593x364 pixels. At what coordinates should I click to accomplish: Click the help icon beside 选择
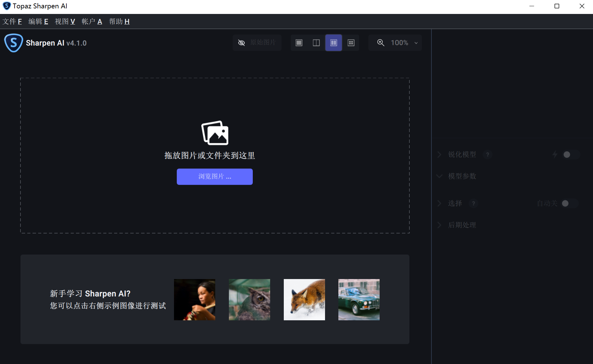tap(473, 203)
